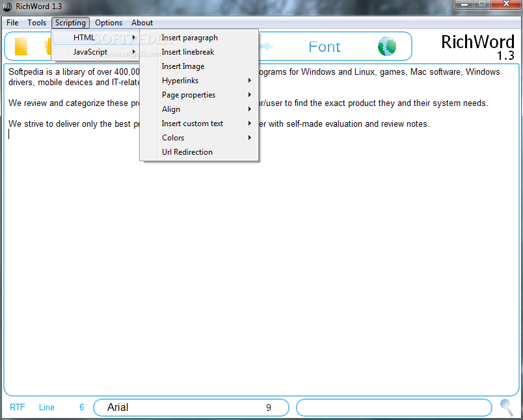The height and width of the screenshot is (420, 523).
Task: Click the empty search field at bottom
Action: coord(394,408)
